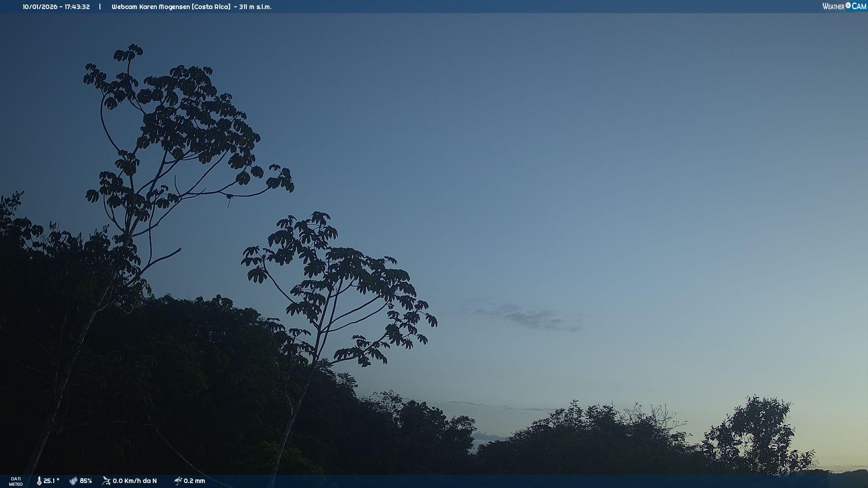Click the camera lens in WeatherCam logo
The width and height of the screenshot is (868, 488).
(x=848, y=5)
